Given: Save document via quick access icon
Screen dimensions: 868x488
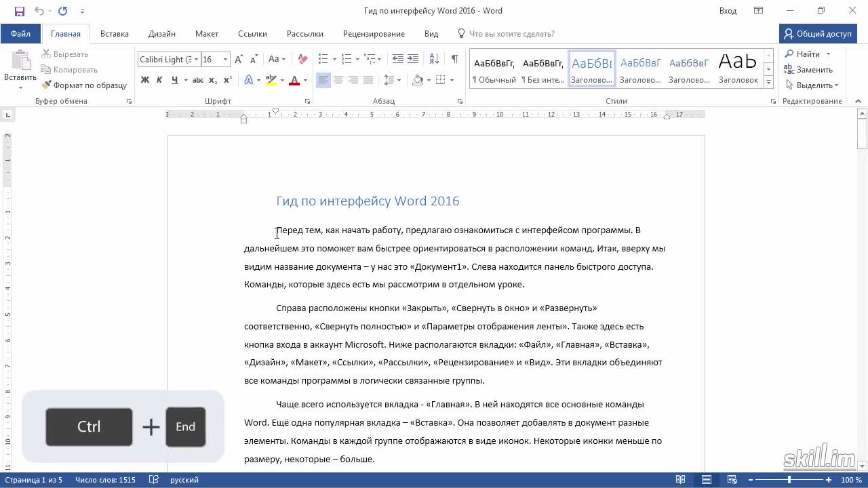Looking at the screenshot, I should point(19,11).
